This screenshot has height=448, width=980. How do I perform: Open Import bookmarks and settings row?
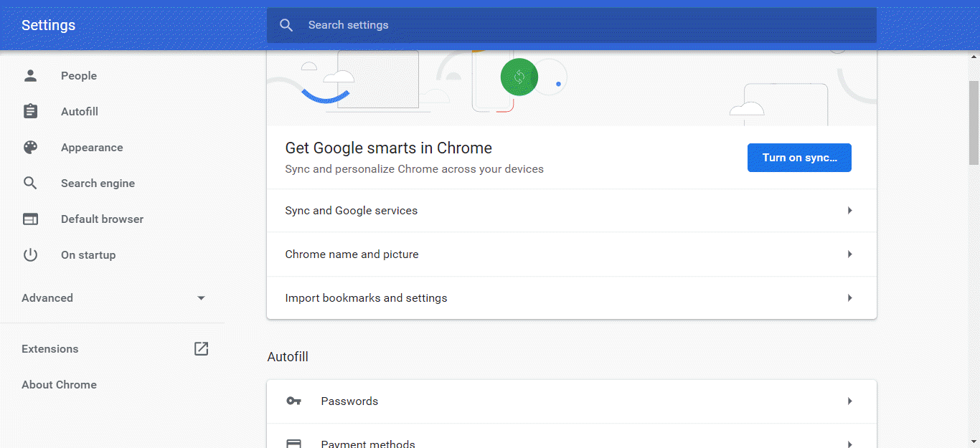(572, 297)
